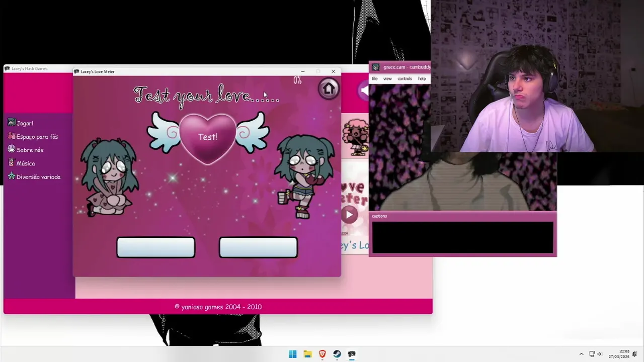644x362 pixels.
Task: Click the left sitting girl character
Action: (109, 177)
